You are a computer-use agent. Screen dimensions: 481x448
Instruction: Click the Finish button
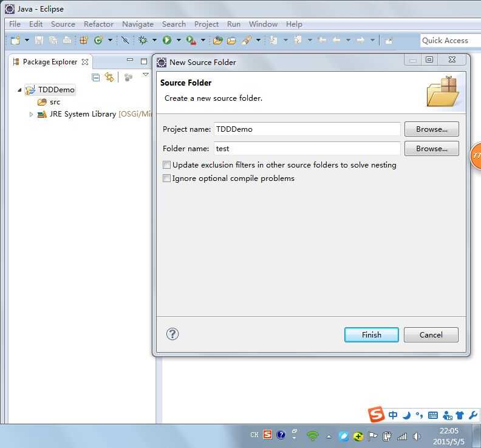tap(371, 334)
